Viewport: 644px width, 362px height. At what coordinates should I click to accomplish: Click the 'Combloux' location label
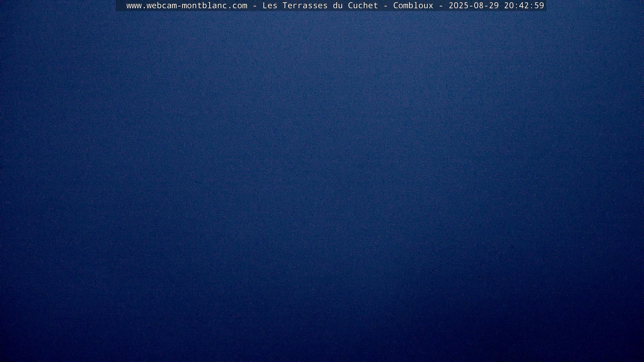coord(413,6)
